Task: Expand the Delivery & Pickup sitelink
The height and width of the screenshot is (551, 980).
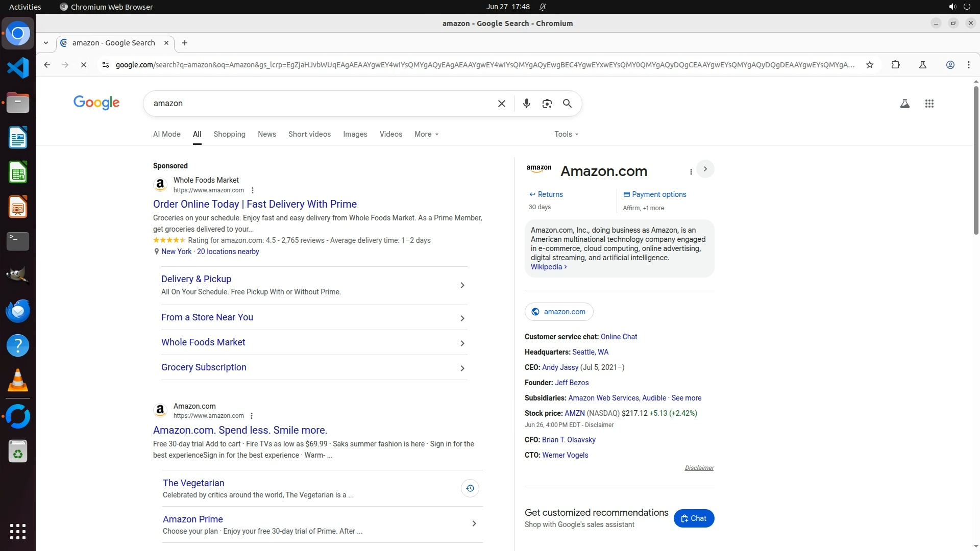Action: click(462, 285)
